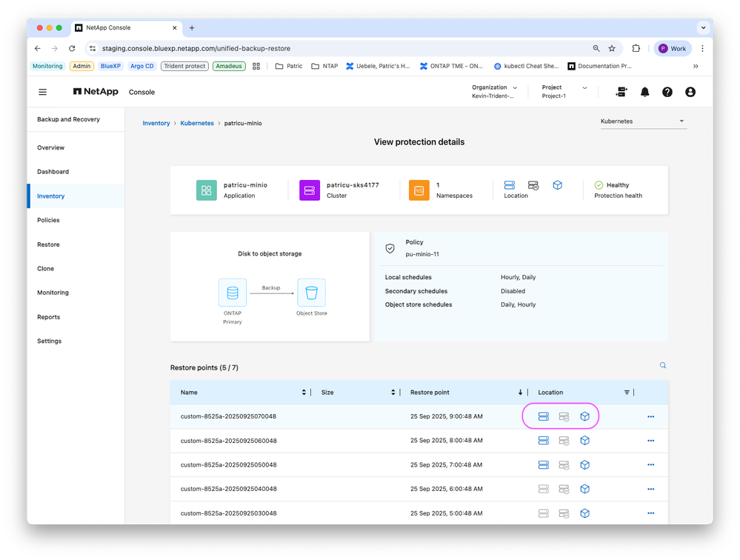Open the Argo CD bookmark
Screen dimensions: 740x560
142,66
